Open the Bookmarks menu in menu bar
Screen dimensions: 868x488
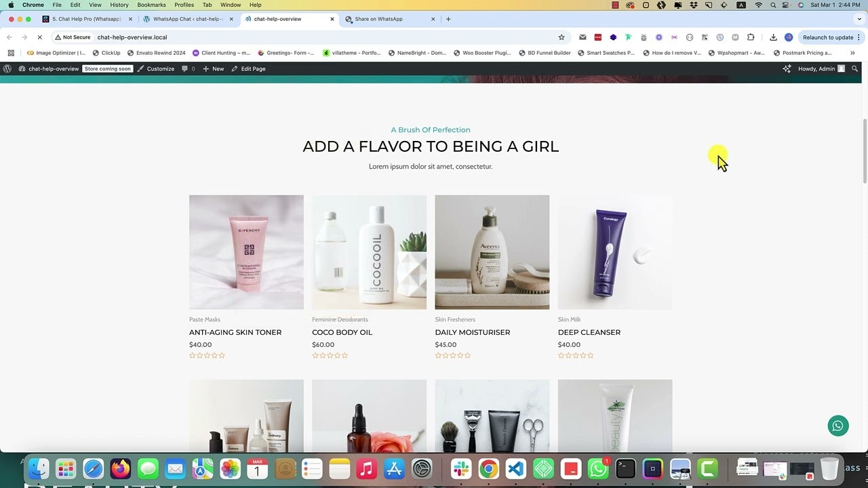tap(151, 5)
